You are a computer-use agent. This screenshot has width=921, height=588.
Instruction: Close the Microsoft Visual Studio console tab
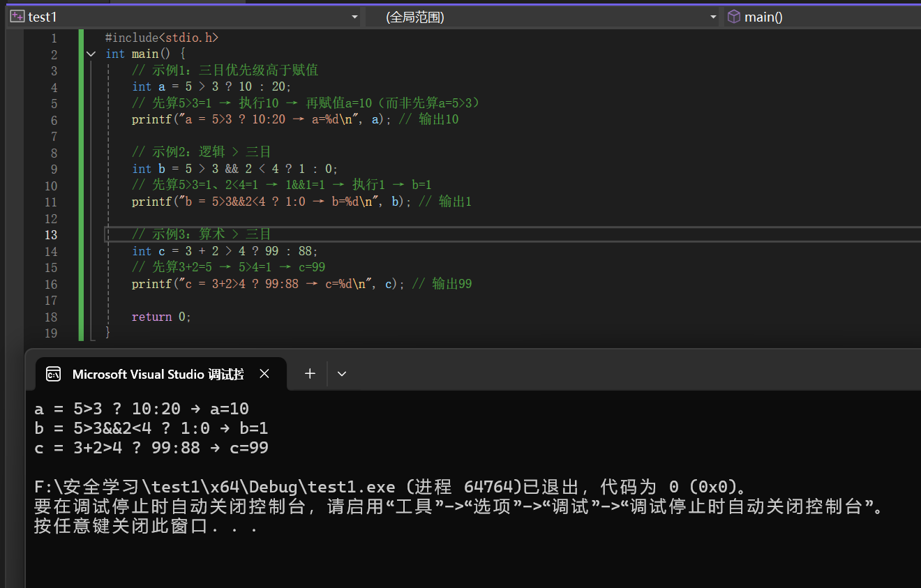[x=264, y=374]
